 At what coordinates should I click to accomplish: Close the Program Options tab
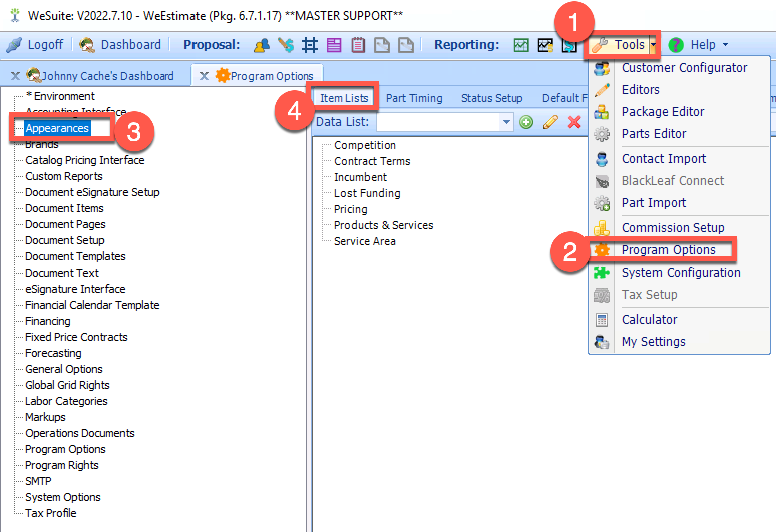pos(204,76)
